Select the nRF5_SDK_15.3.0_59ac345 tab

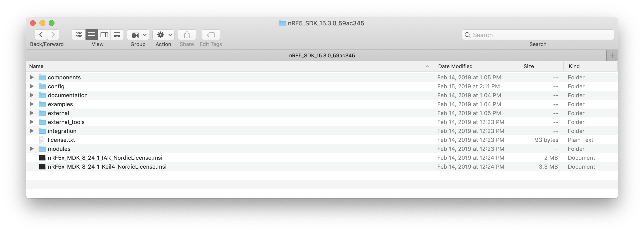pos(322,55)
